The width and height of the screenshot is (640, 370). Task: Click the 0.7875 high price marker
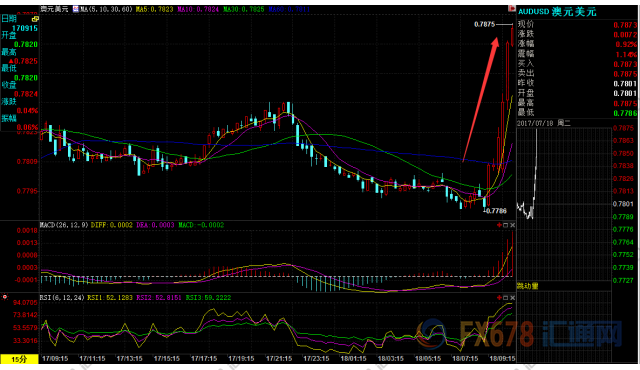[484, 24]
